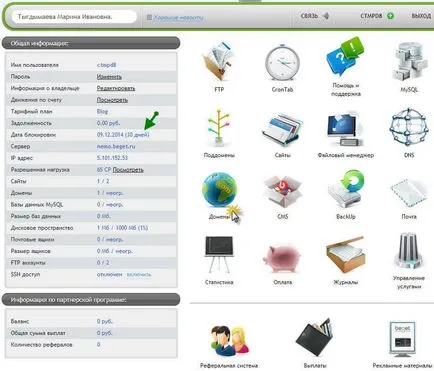Screen dimensions: 434x371
Task: Click the Связь speaker icon
Action: pyautogui.click(x=326, y=16)
